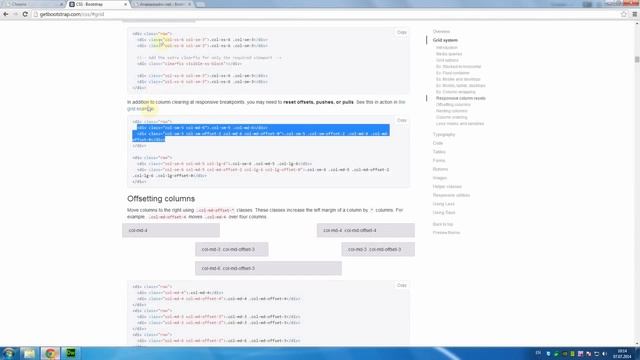Screen dimensions: 640x360
Task: Open Code section in sidebar
Action: (x=438, y=143)
